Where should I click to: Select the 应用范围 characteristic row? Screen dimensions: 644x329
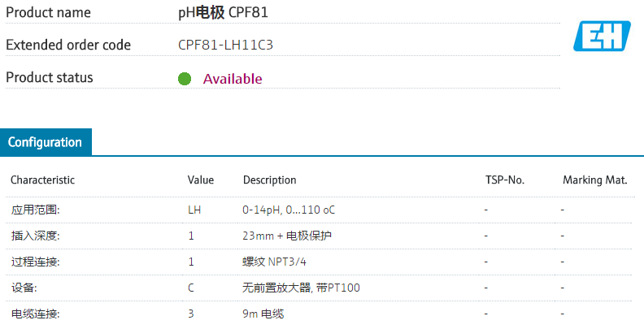point(36,210)
